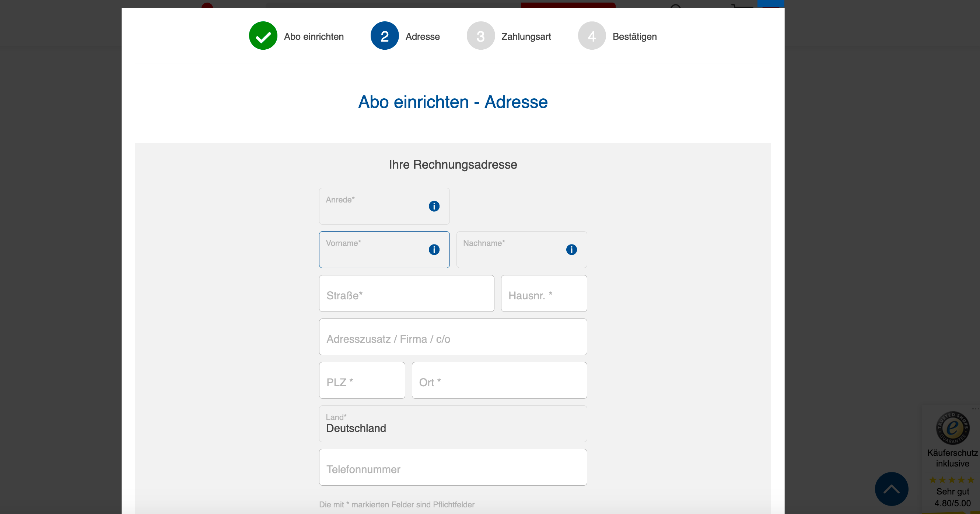
Task: Click the Straße input field
Action: point(406,293)
